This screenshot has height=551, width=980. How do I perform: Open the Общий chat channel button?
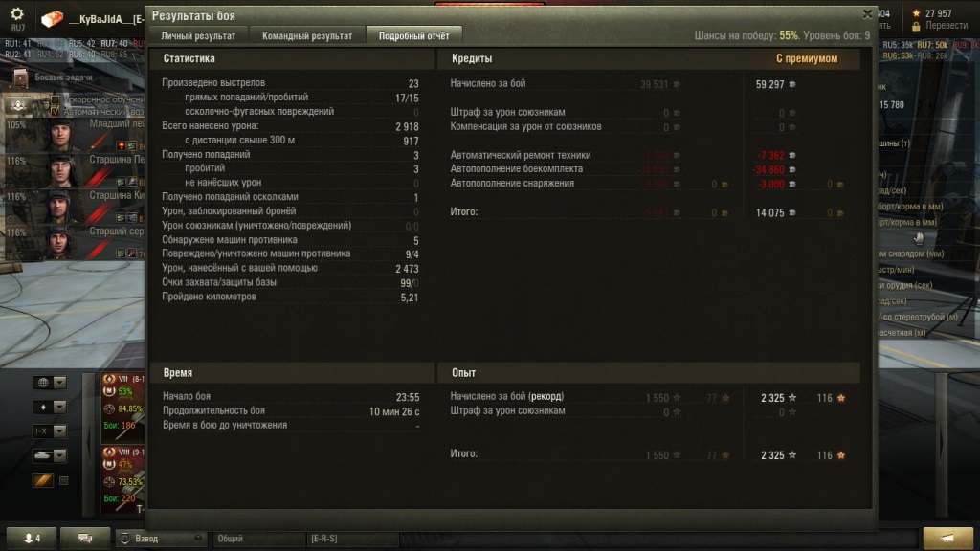pyautogui.click(x=258, y=538)
